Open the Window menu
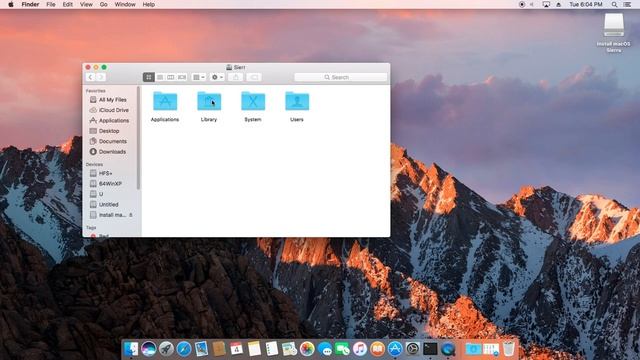640x360 pixels. (x=125, y=4)
